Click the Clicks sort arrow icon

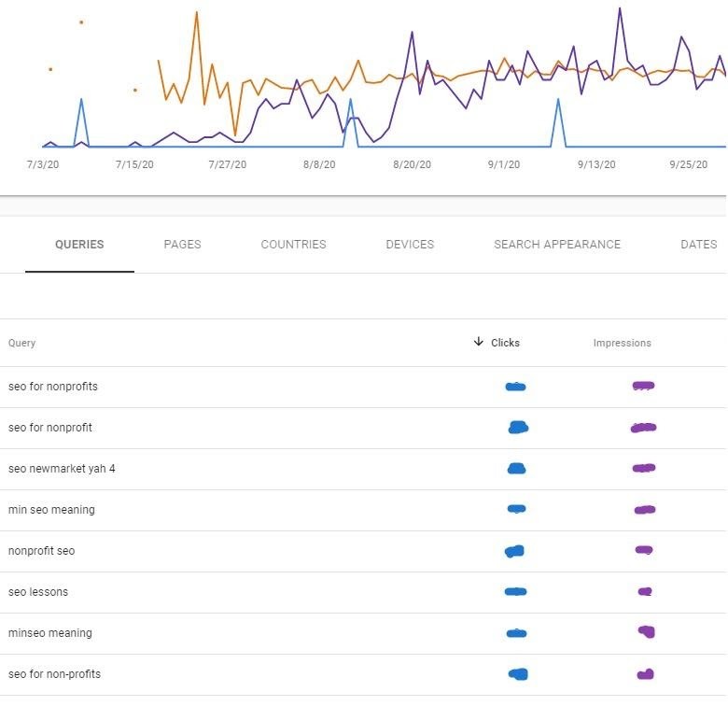(479, 343)
